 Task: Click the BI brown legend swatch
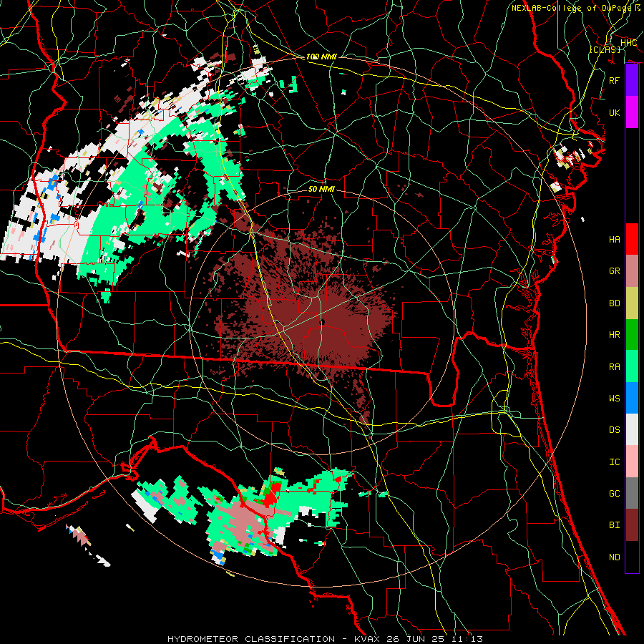coord(632,525)
